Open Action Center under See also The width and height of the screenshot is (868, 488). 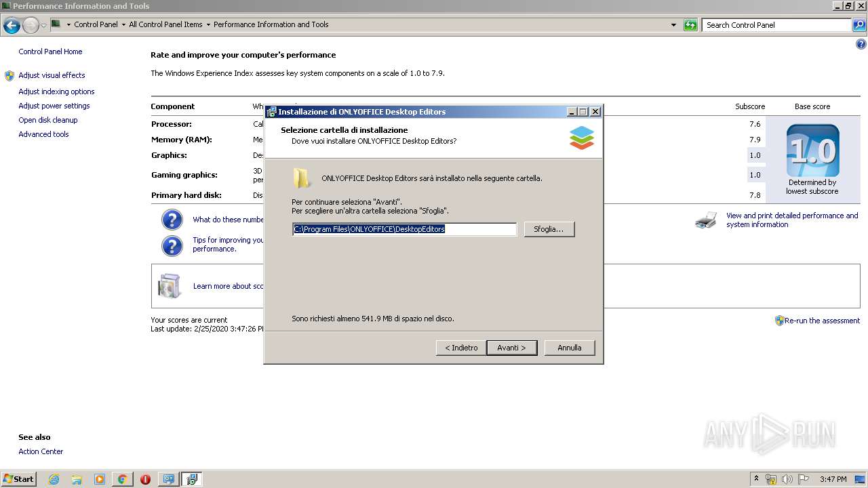pos(41,451)
